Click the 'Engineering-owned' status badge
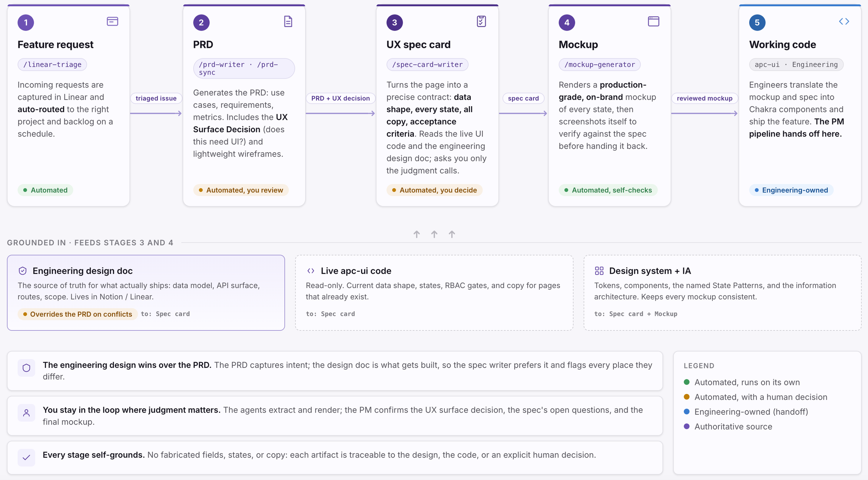This screenshot has height=480, width=868. pos(791,190)
